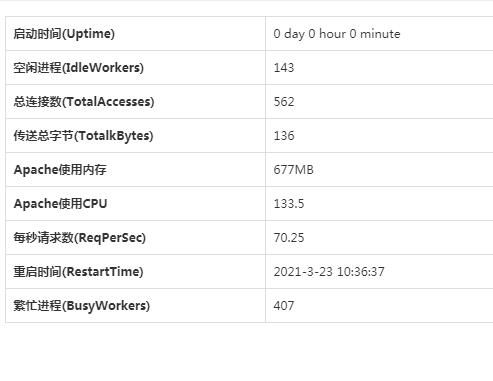Click the 启动时间(Uptime) label cell
The width and height of the screenshot is (493, 381).
(x=135, y=34)
